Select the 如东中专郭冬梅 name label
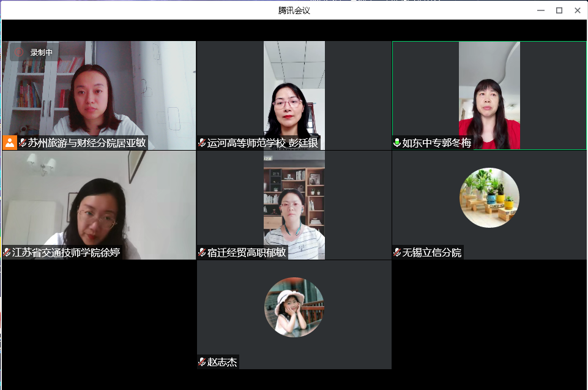Viewport: 588px width, 390px height. 436,143
